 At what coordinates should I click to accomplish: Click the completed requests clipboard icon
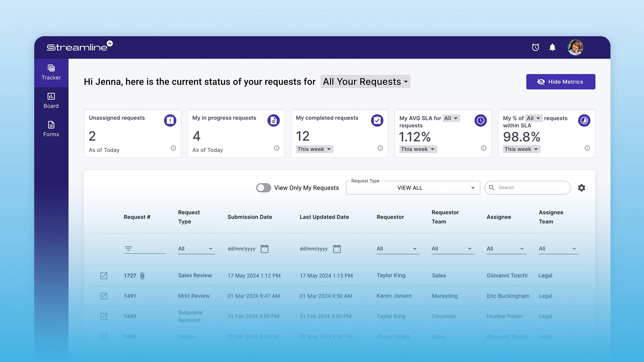tap(377, 120)
